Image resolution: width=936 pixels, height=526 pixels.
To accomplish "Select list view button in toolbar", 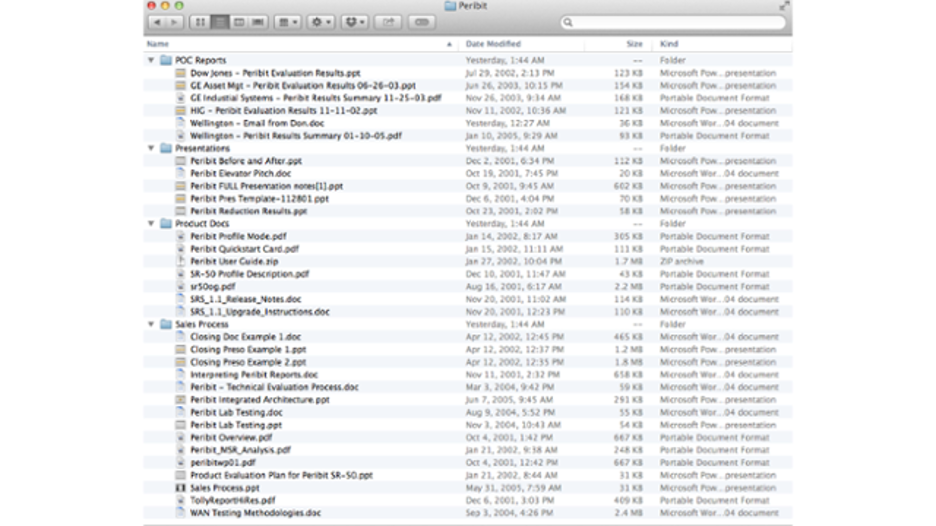I will point(220,22).
